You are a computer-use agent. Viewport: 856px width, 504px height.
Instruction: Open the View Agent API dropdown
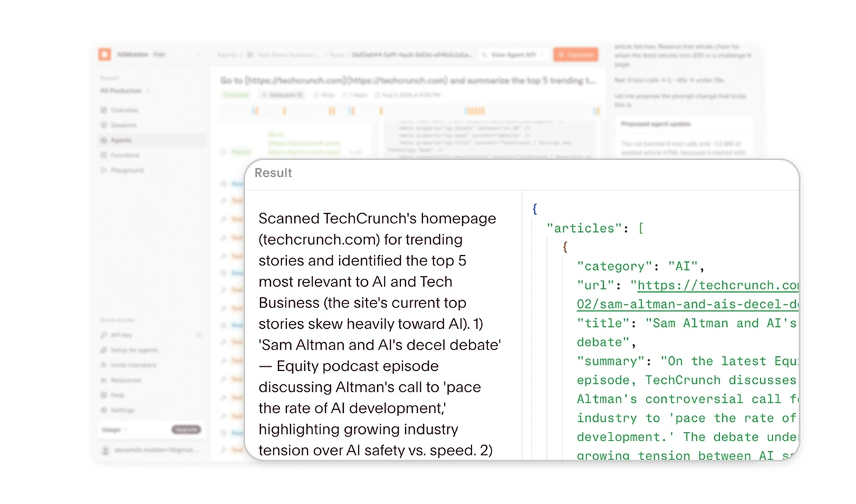tap(514, 54)
